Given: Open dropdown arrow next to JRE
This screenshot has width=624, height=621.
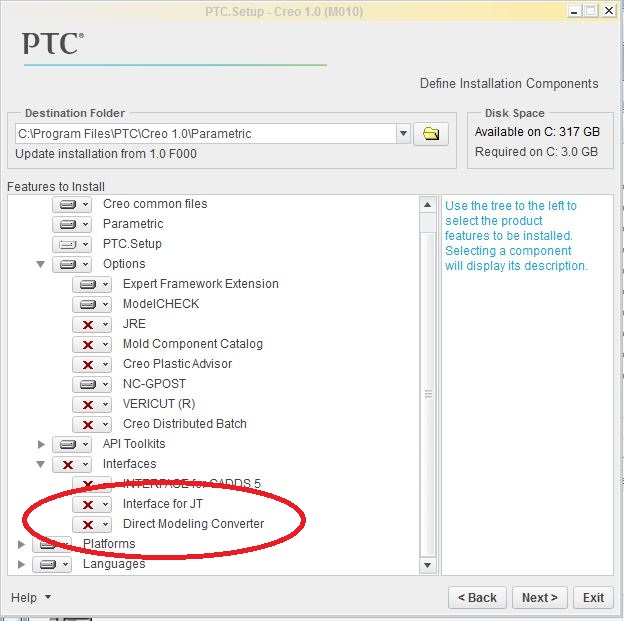Looking at the screenshot, I should click(x=105, y=324).
